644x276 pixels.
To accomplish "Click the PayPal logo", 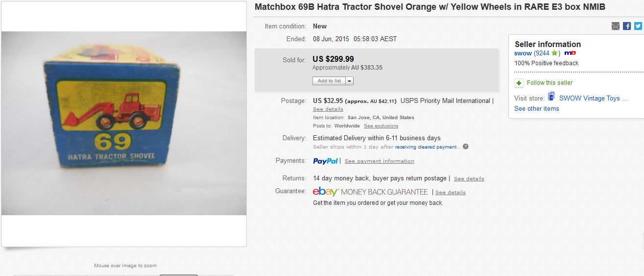I will point(325,161).
